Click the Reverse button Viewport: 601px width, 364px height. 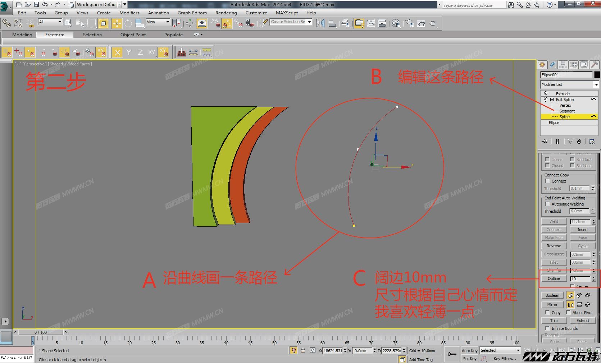pyautogui.click(x=554, y=246)
